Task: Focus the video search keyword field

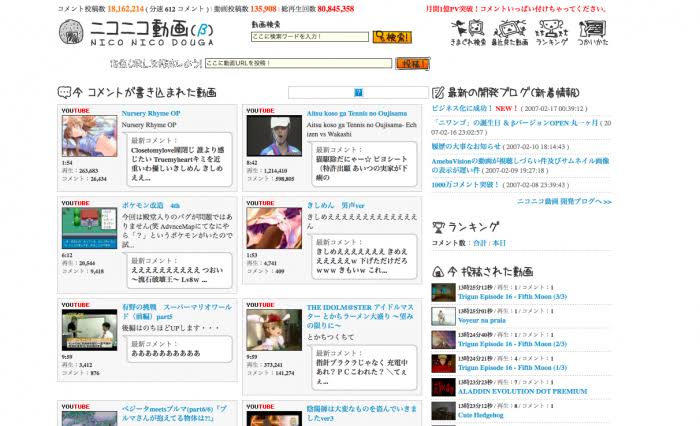Action: (x=310, y=37)
